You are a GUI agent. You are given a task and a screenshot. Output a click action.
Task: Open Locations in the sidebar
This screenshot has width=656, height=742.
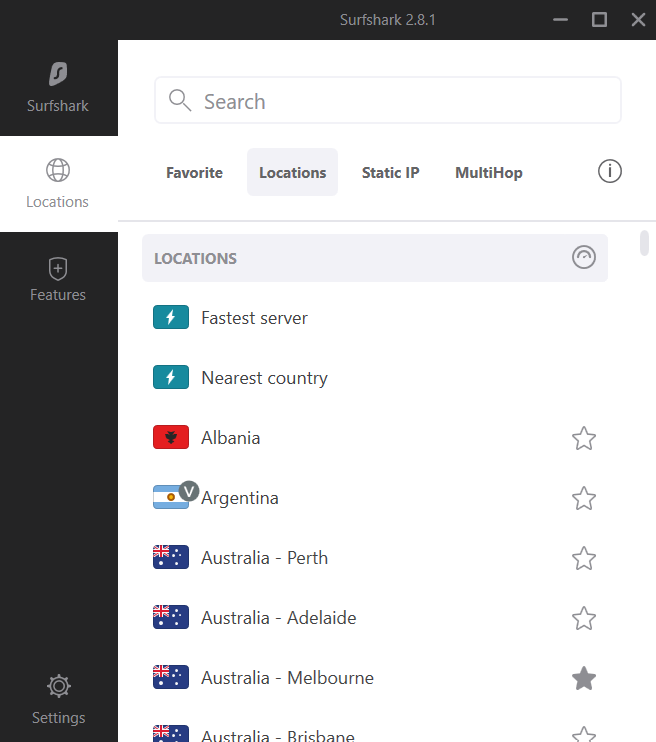point(58,184)
